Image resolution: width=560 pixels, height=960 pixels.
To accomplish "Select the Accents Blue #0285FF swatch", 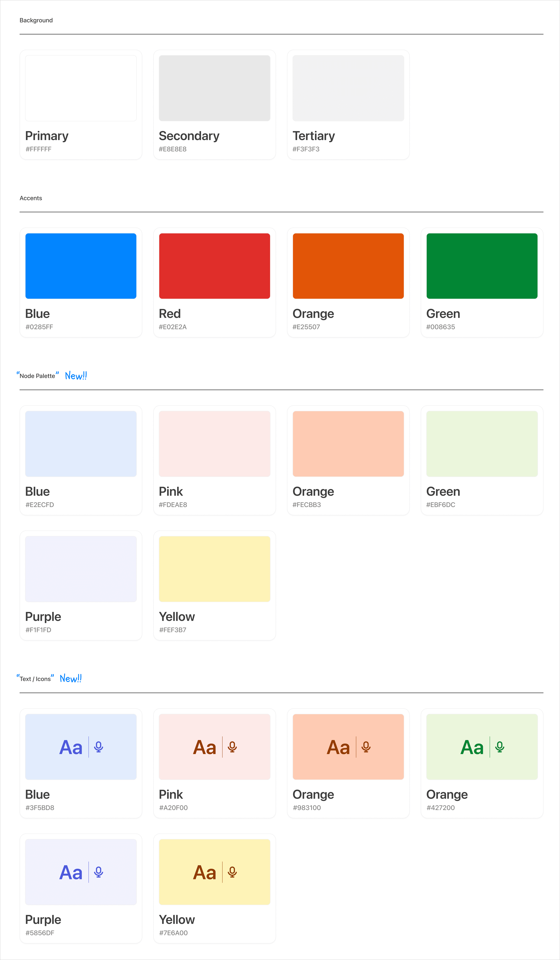I will 81,266.
